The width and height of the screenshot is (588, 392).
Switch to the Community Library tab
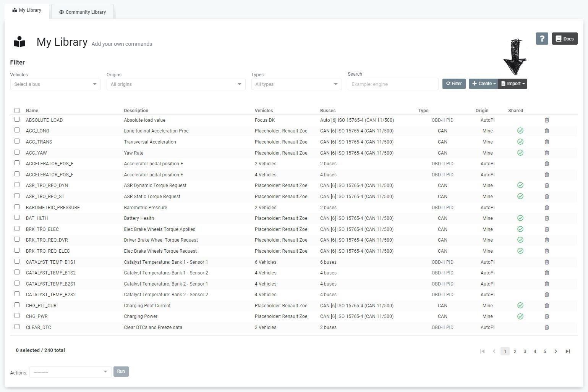83,12
